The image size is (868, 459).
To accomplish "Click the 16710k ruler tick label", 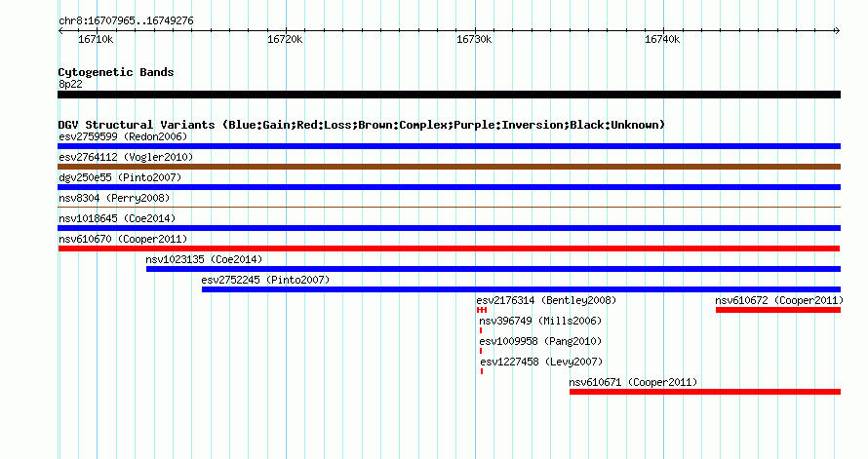I will (x=96, y=39).
